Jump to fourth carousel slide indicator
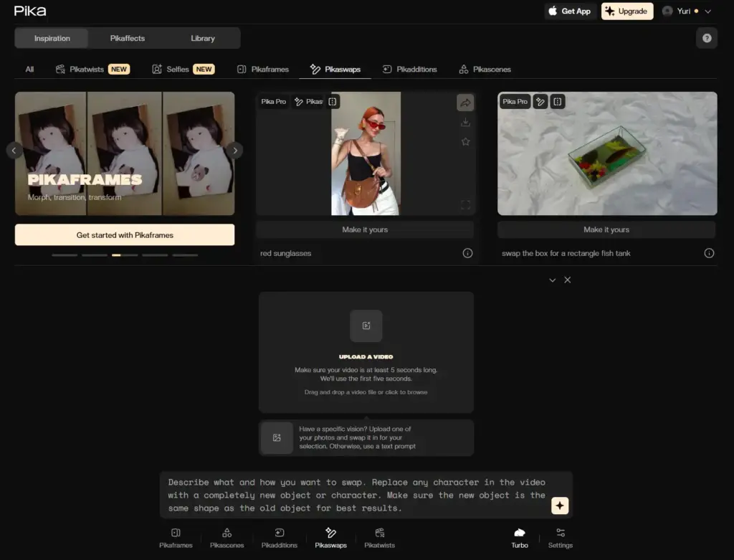This screenshot has width=734, height=560. tap(155, 255)
